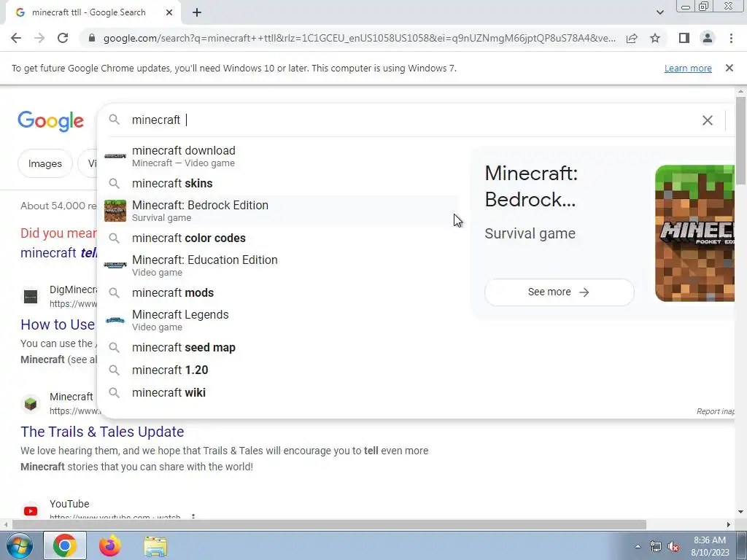Click the share this page icon
Image resolution: width=747 pixels, height=560 pixels.
(x=632, y=38)
